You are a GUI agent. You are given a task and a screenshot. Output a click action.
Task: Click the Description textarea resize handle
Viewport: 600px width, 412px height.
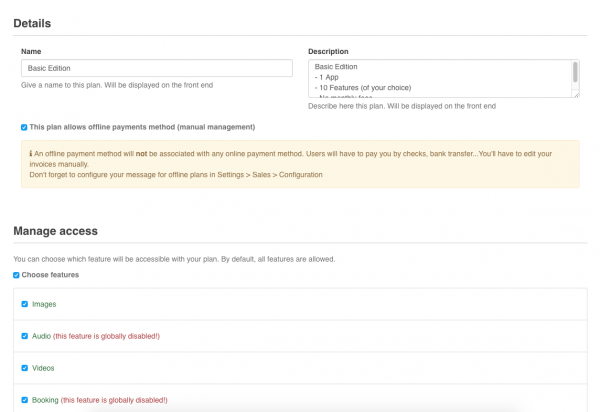pyautogui.click(x=575, y=94)
